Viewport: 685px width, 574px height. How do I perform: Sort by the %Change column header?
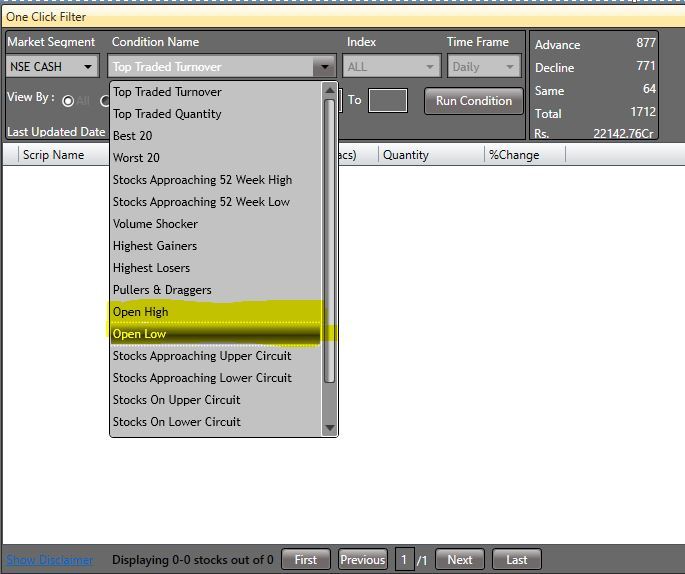(514, 155)
